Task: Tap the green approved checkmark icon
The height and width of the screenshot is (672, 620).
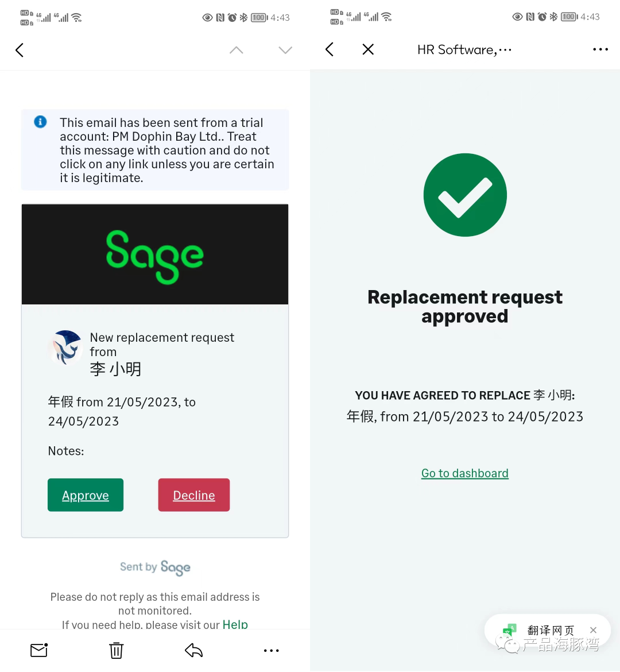Action: 465,195
